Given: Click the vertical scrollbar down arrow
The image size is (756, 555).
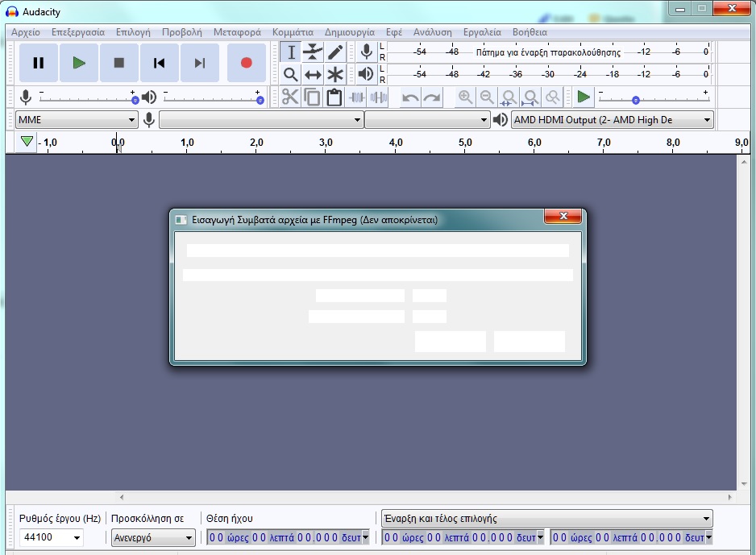Looking at the screenshot, I should [x=743, y=484].
